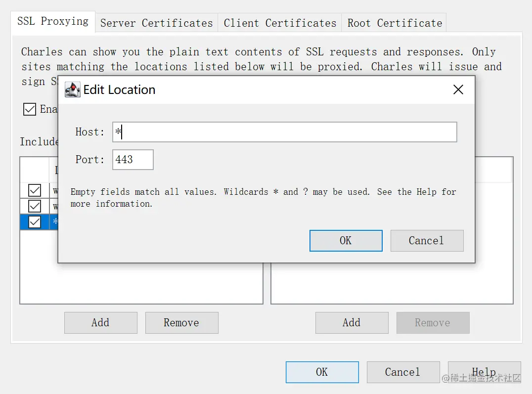Close the Edit Location dialog
This screenshot has height=394, width=532.
(x=458, y=89)
